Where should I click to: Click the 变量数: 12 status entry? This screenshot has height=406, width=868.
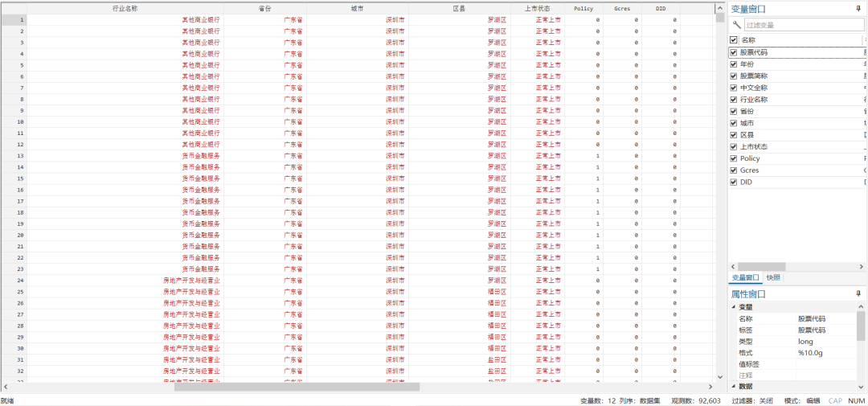click(x=598, y=400)
